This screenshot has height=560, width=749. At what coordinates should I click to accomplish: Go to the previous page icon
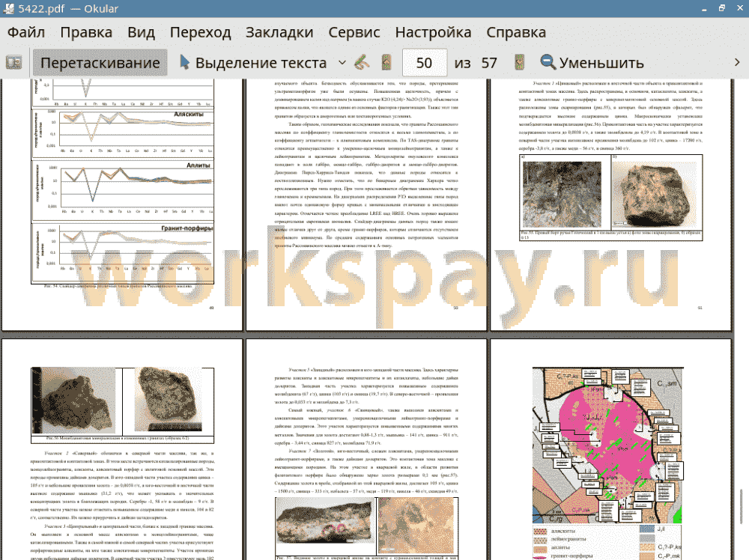tap(386, 63)
